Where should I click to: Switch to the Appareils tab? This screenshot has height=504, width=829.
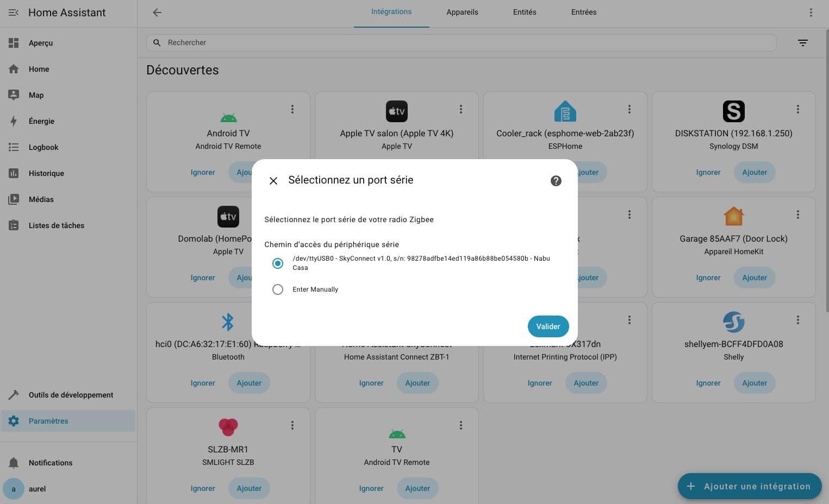[x=462, y=12]
